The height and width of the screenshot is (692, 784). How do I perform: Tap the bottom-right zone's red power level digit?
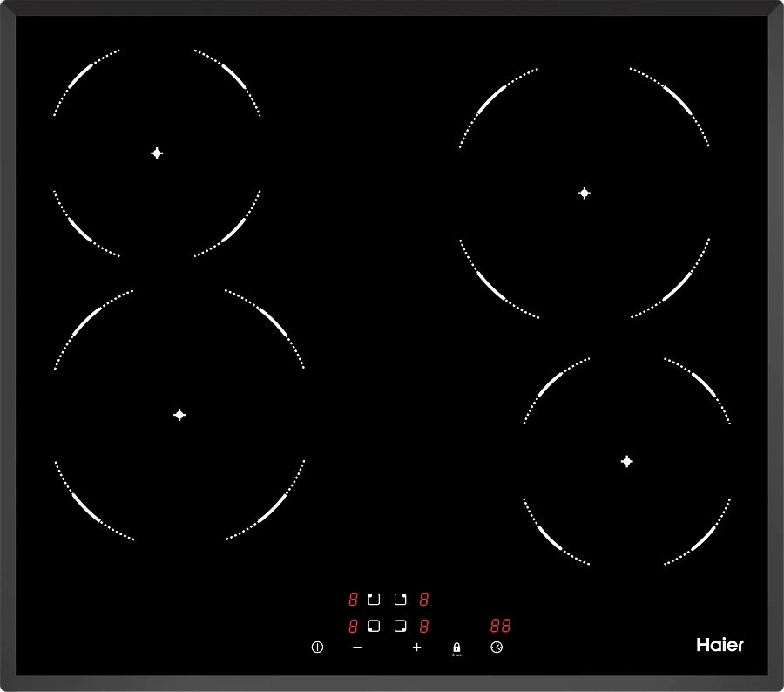[x=424, y=626]
